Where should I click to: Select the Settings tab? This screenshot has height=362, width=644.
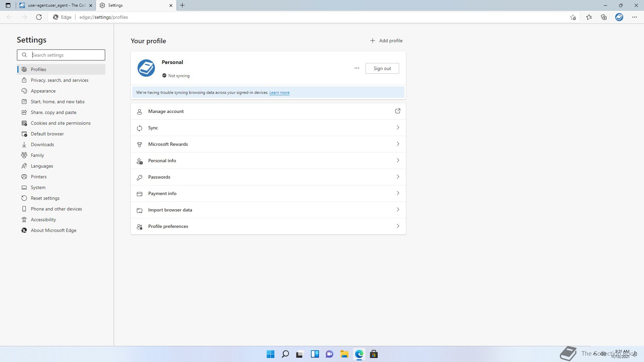[x=136, y=5]
